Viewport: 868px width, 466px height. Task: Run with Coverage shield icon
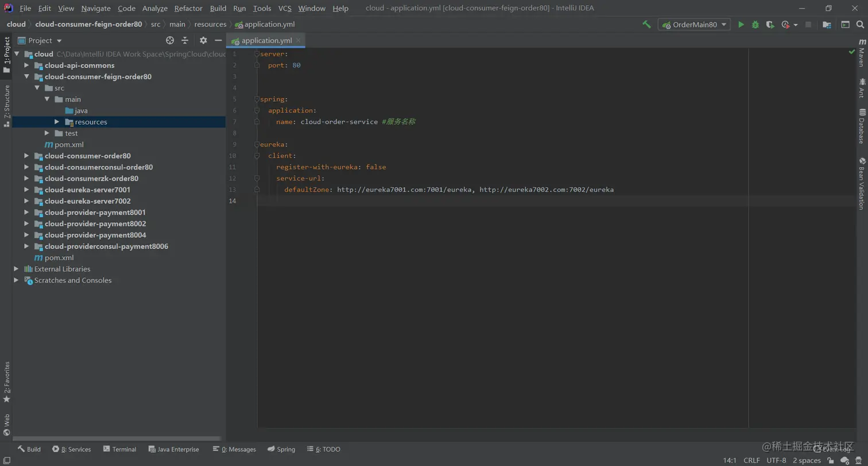tap(770, 25)
